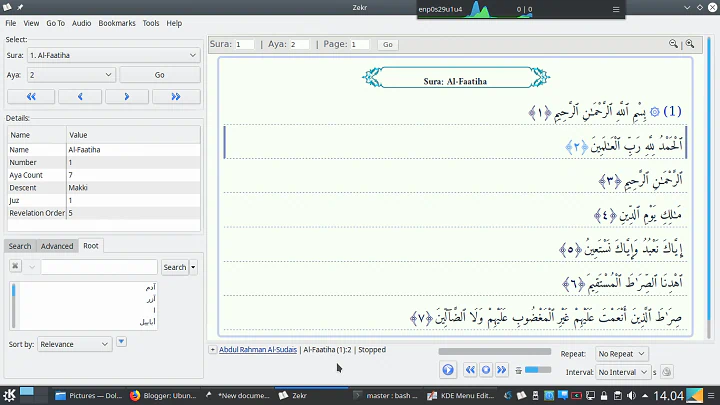This screenshot has height=405, width=720.
Task: Click the Quran text pane vertical scrollbar
Action: click(x=709, y=188)
